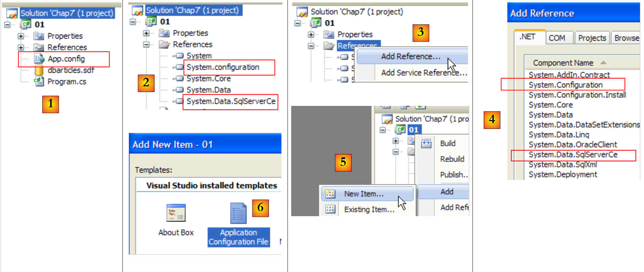Select System.Data.Linq in the component list
644x272 pixels.
[559, 135]
